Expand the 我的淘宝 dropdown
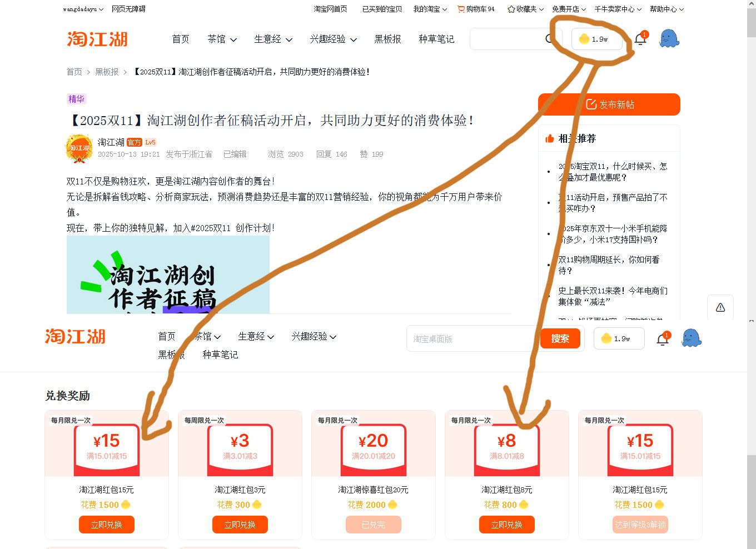Image resolution: width=756 pixels, height=549 pixels. [430, 9]
